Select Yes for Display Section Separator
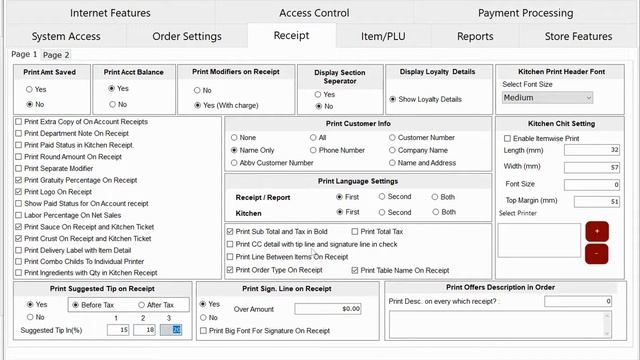640x360 pixels. (x=318, y=94)
